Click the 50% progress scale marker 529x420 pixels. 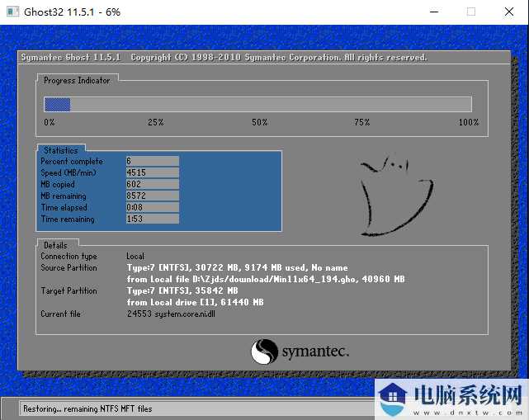coord(259,122)
